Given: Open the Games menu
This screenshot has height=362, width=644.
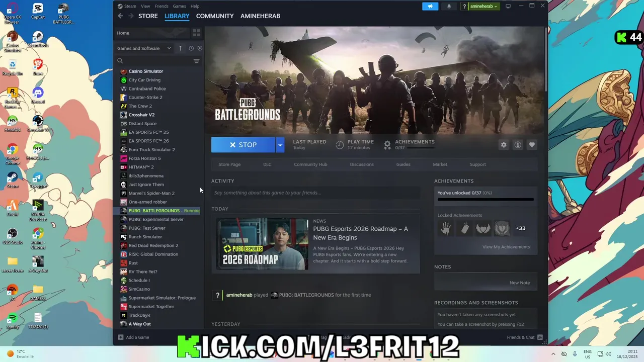Looking at the screenshot, I should click(x=179, y=6).
